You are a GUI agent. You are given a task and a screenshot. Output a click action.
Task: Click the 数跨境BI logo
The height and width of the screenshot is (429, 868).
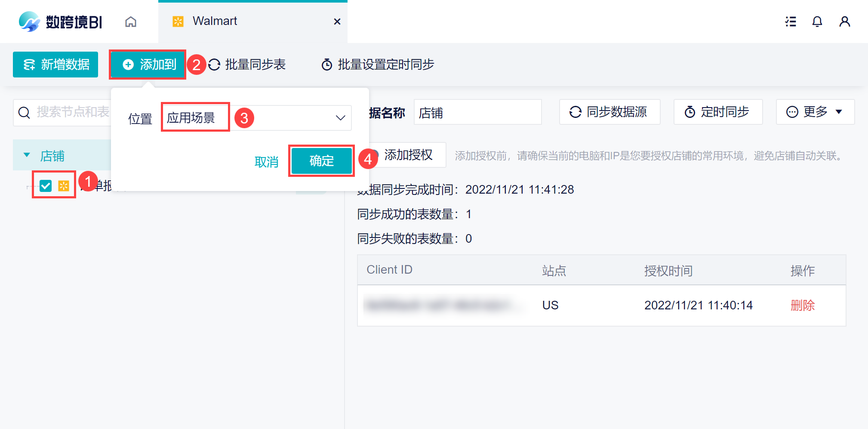pyautogui.click(x=60, y=22)
